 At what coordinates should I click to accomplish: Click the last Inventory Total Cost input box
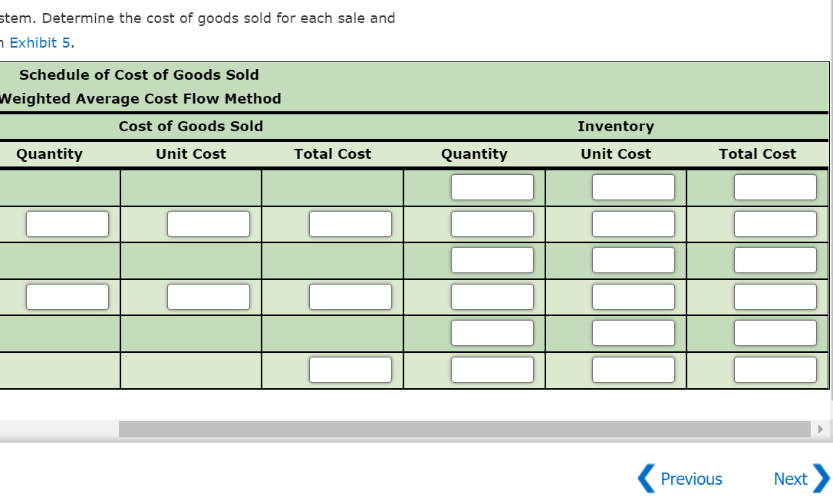(775, 369)
